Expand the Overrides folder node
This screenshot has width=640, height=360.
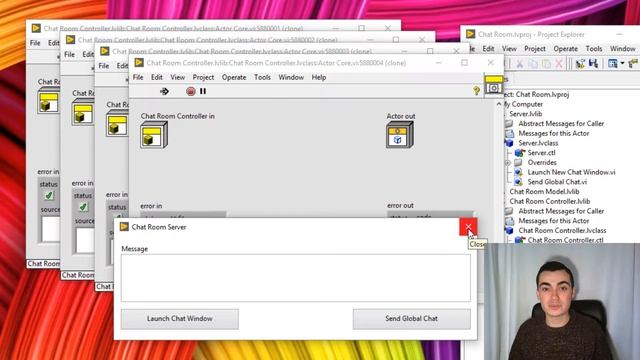tap(508, 162)
